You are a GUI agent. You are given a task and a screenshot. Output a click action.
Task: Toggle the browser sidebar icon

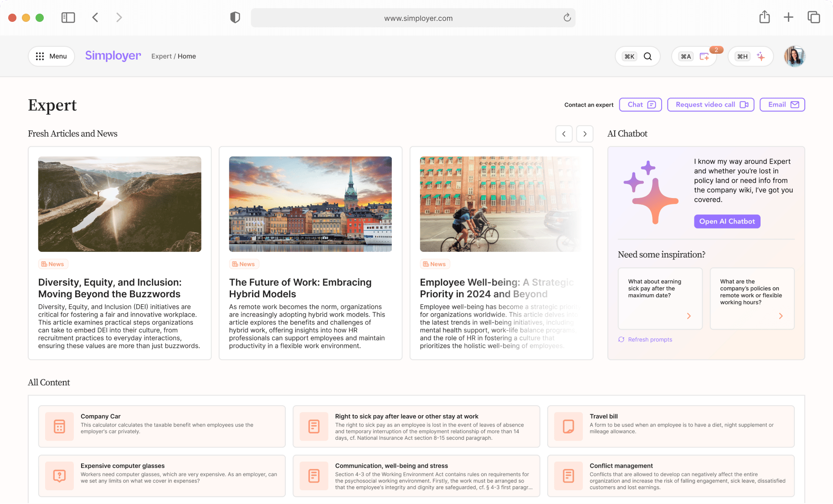point(68,18)
